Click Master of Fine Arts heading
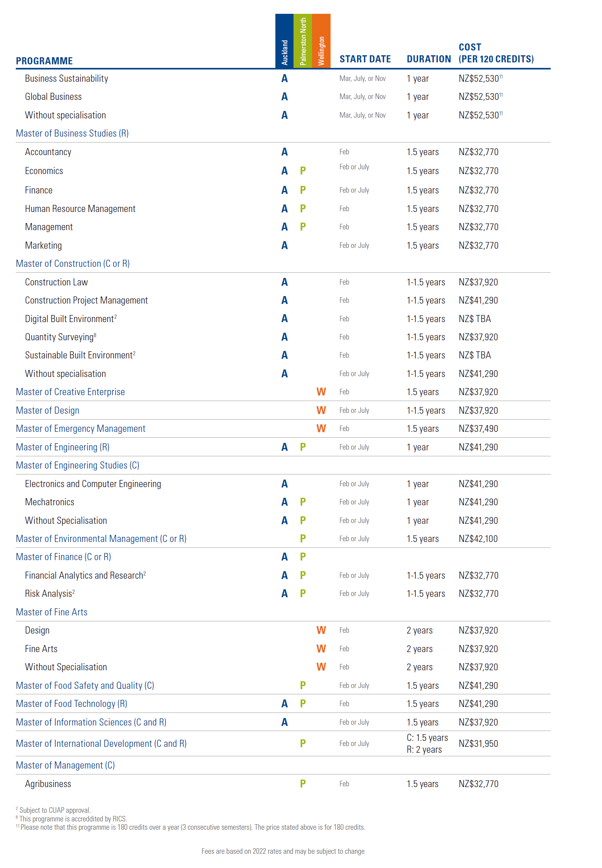Image resolution: width=602 pixels, height=868 pixels. coord(52,612)
